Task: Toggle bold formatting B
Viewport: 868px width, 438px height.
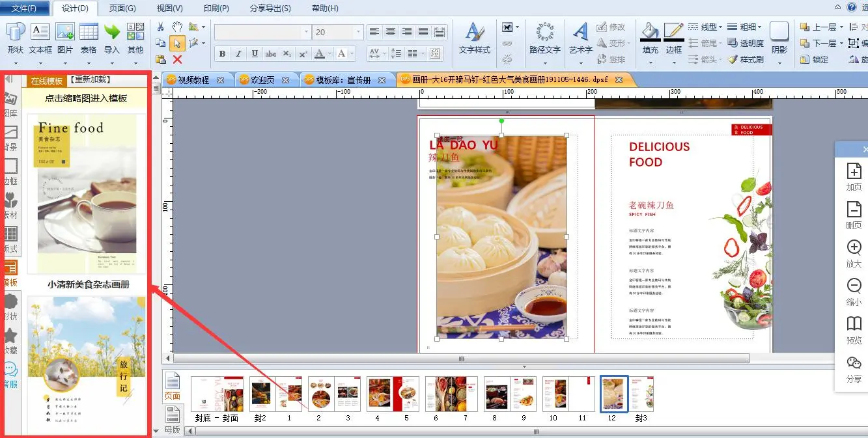Action: coord(223,54)
